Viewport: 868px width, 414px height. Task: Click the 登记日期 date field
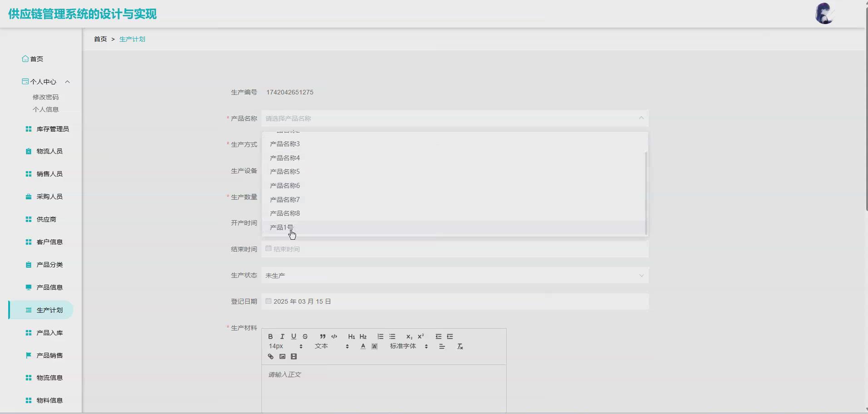[455, 301]
